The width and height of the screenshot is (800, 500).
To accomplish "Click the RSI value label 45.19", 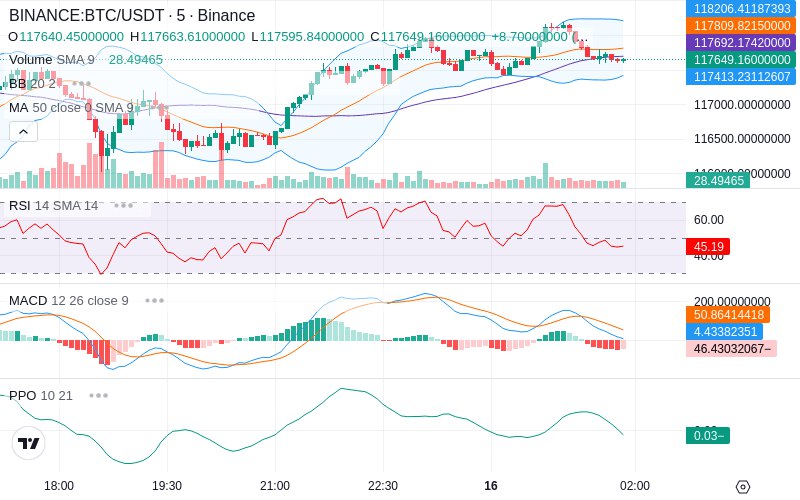I will (x=708, y=246).
